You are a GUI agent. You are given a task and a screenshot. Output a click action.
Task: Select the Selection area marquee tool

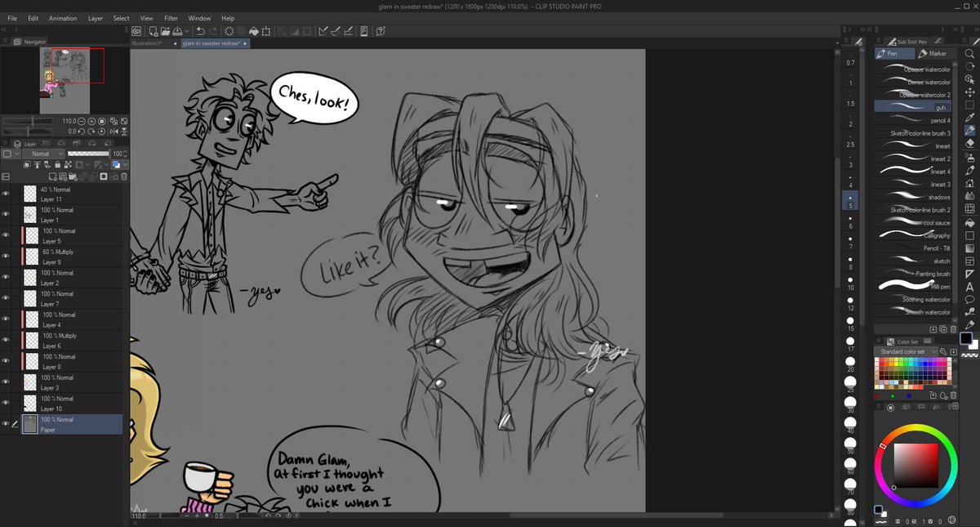(x=969, y=105)
